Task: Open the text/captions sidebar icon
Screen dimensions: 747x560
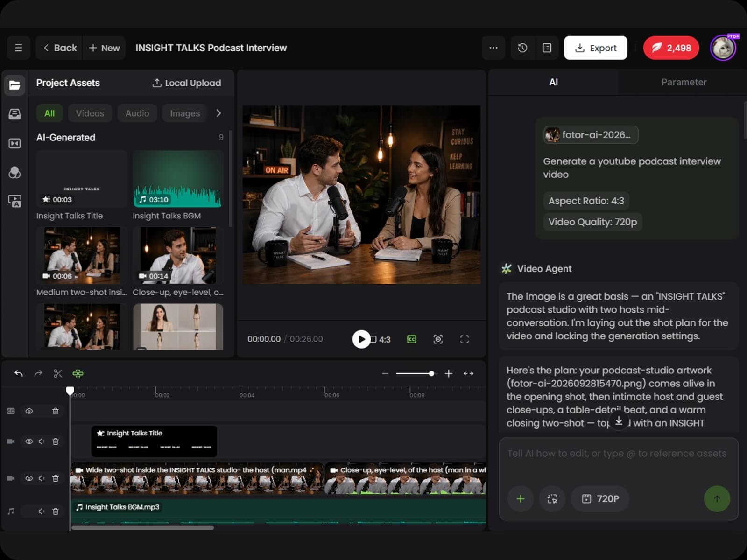Action: tap(14, 201)
